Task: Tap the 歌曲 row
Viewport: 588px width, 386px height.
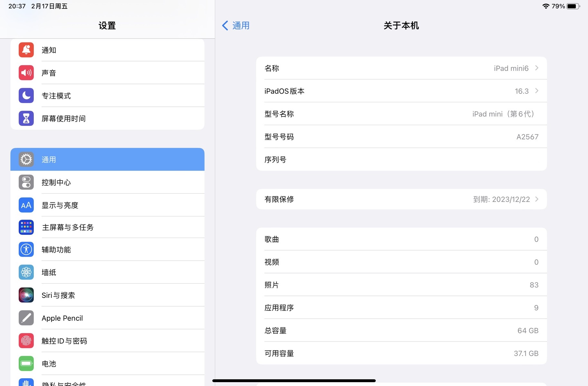Action: pyautogui.click(x=401, y=239)
